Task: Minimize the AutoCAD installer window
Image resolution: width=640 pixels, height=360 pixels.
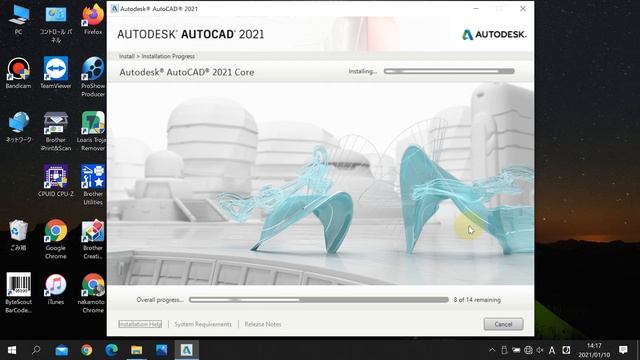Action: (x=476, y=9)
